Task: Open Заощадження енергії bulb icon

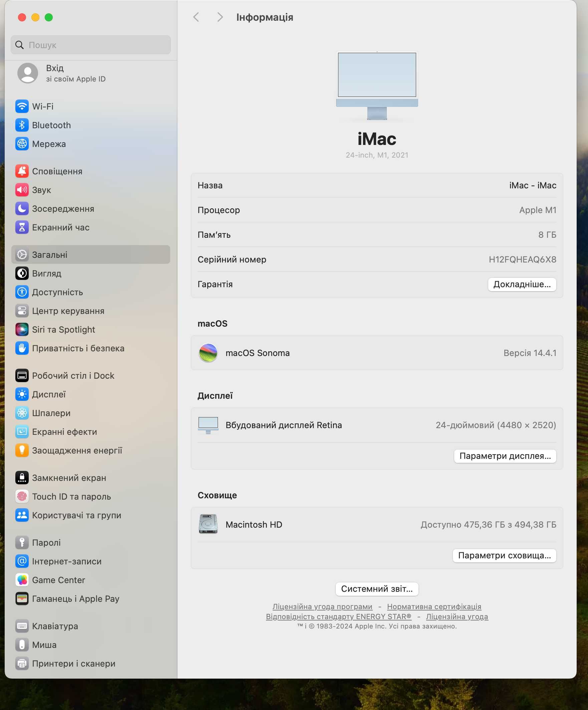Action: click(x=22, y=450)
